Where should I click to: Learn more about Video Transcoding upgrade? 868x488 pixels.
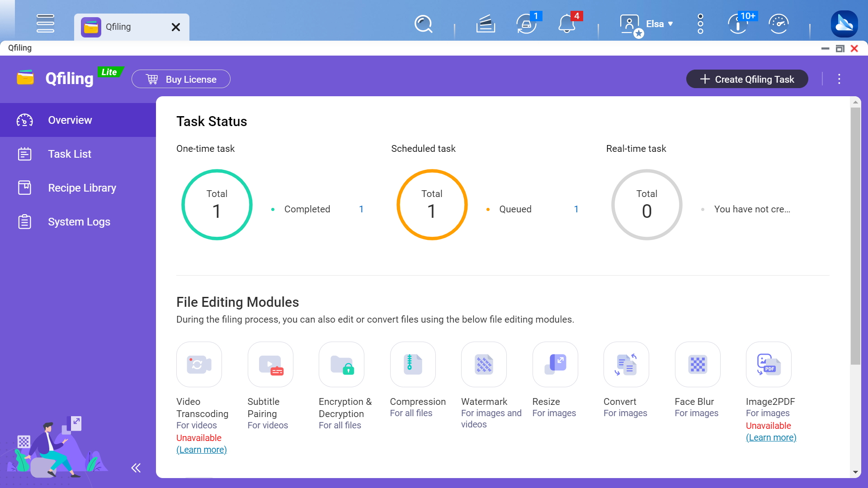[201, 450]
